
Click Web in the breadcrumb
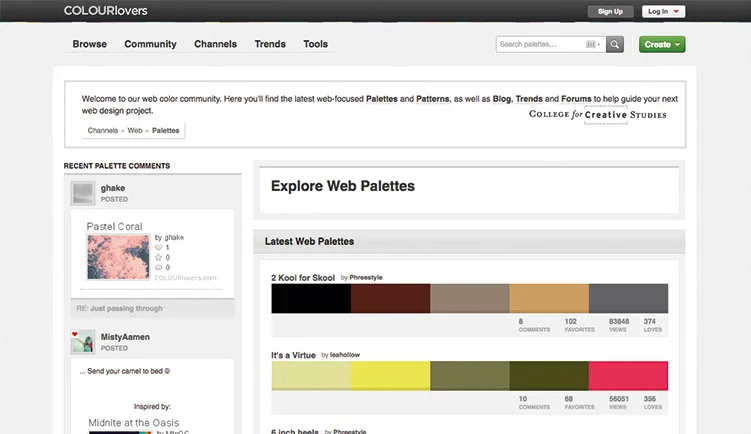135,130
